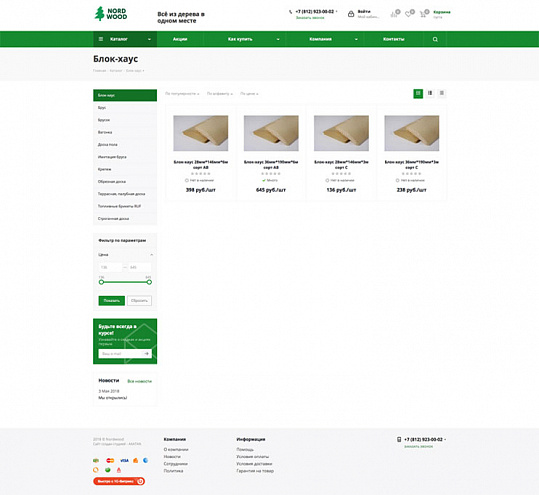Submit the newsletter email arrow button
This screenshot has width=539, height=495.
click(x=147, y=353)
